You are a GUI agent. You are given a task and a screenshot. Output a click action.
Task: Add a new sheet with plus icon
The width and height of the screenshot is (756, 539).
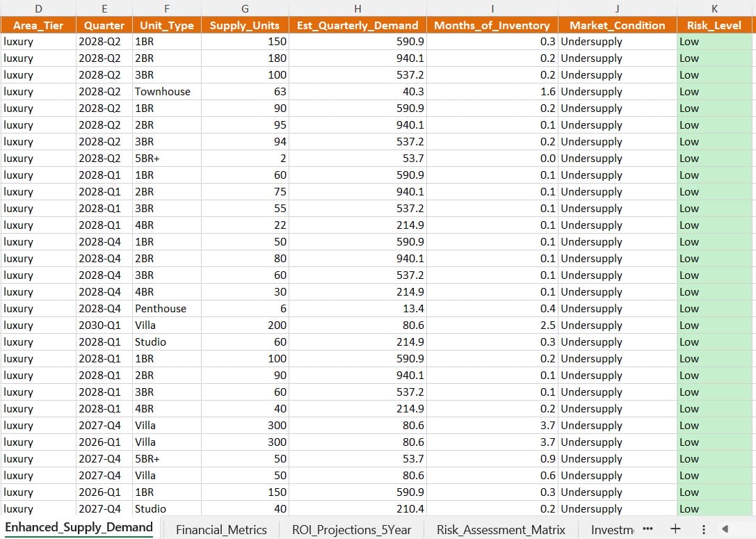(675, 529)
